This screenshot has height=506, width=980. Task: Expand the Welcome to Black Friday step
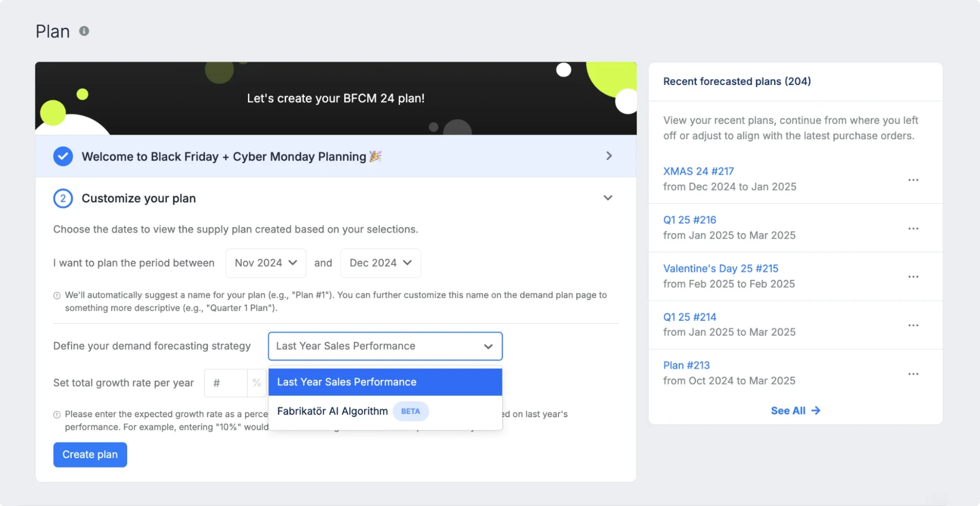pos(609,156)
